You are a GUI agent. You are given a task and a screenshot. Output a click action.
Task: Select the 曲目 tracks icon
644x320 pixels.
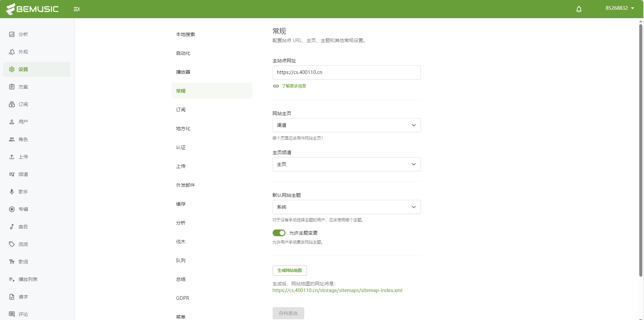point(12,226)
